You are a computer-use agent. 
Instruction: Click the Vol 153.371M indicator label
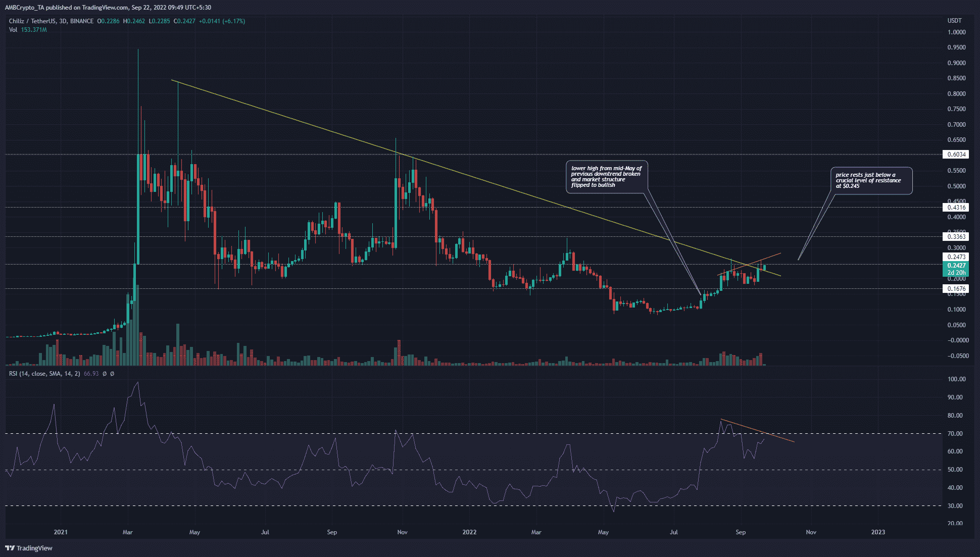coord(28,30)
